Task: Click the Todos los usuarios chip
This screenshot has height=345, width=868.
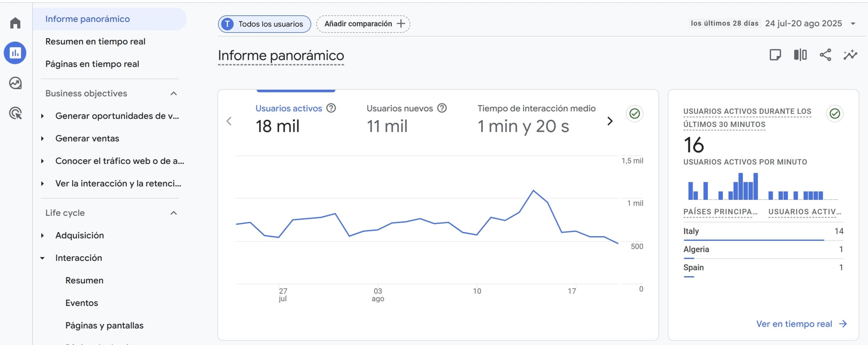Action: click(264, 24)
